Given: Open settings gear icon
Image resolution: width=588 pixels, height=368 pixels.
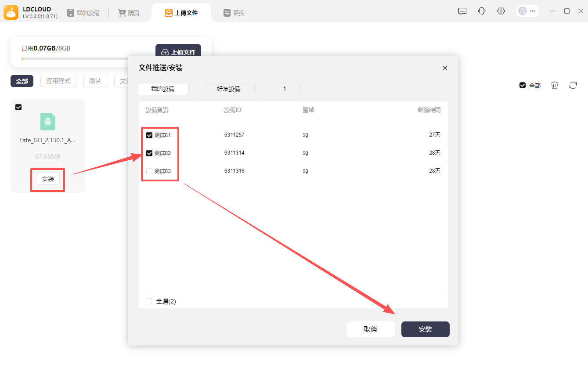Looking at the screenshot, I should (501, 11).
